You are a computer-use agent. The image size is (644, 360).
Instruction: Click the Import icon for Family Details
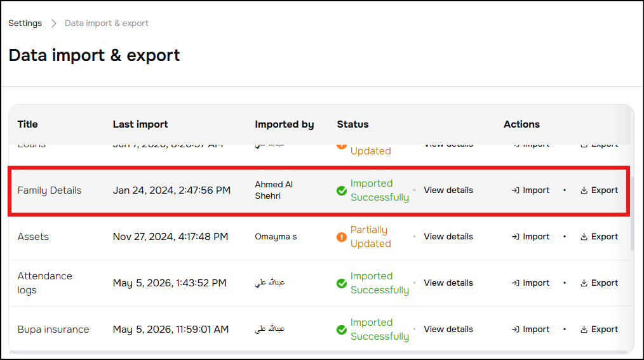pos(516,190)
